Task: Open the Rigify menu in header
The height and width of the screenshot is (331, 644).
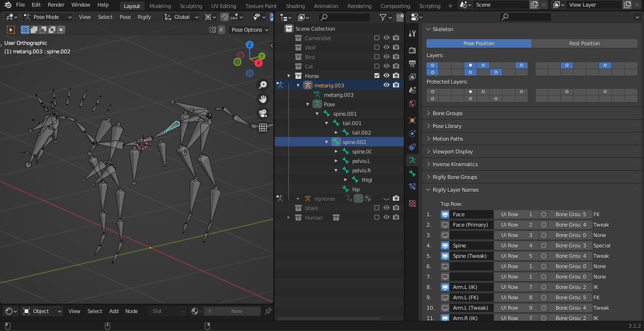Action: tap(144, 17)
